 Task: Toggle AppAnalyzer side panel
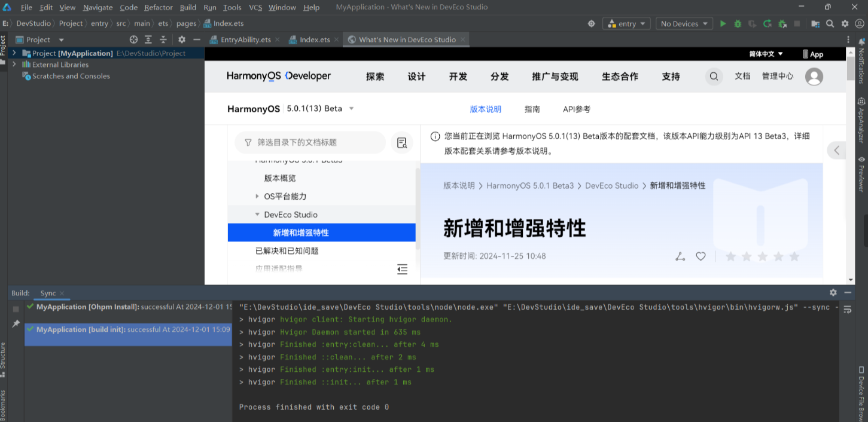pyautogui.click(x=861, y=120)
